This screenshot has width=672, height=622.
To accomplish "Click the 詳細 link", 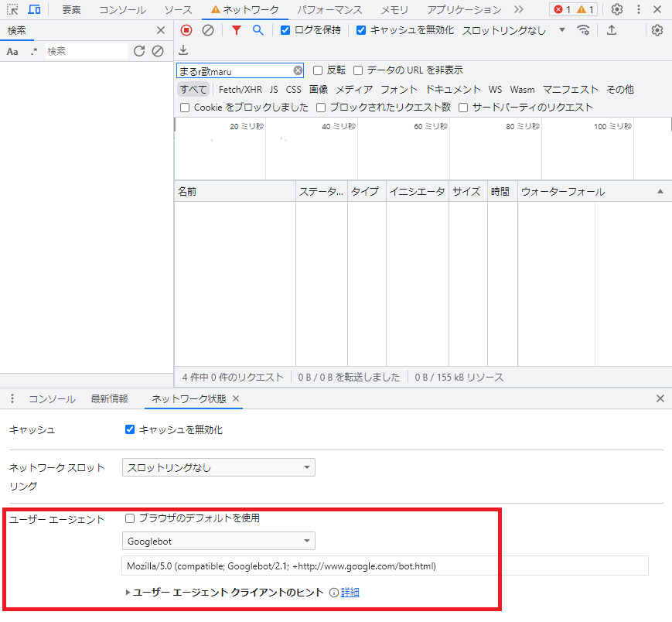I will (350, 593).
